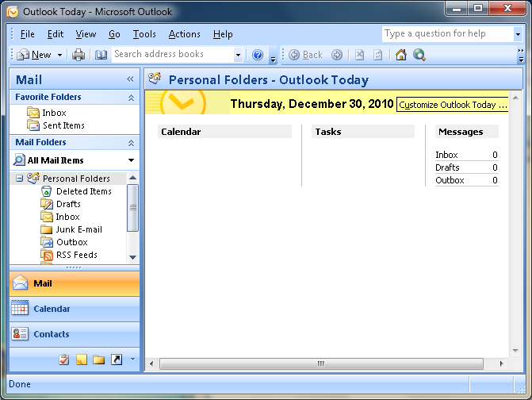Click the Messages heading in Outlook Today
The width and height of the screenshot is (532, 400).
[x=461, y=132]
